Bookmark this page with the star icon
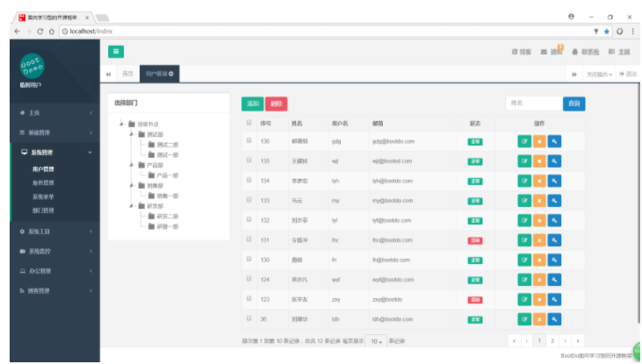The width and height of the screenshot is (642, 364). click(x=607, y=32)
